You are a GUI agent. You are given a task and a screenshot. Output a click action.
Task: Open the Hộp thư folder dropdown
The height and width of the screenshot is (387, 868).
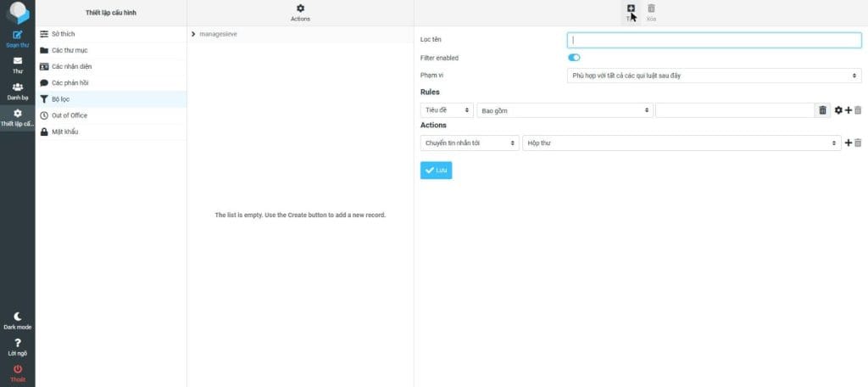click(x=682, y=143)
